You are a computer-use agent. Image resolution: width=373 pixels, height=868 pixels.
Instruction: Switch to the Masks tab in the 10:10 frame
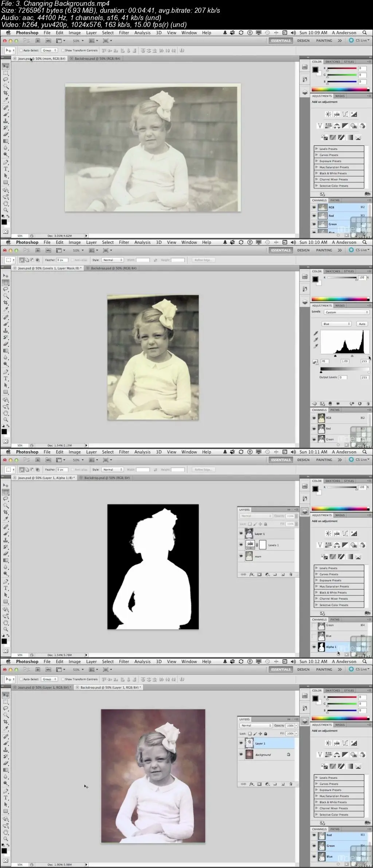[x=340, y=305]
